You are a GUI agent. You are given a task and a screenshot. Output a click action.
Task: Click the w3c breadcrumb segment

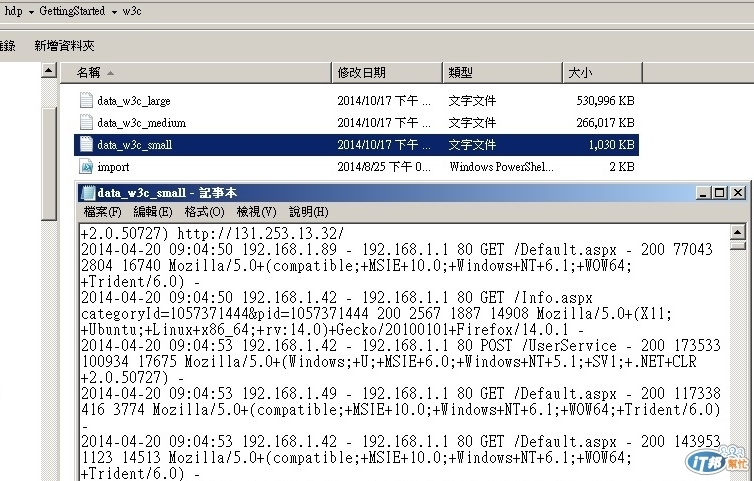[x=132, y=11]
